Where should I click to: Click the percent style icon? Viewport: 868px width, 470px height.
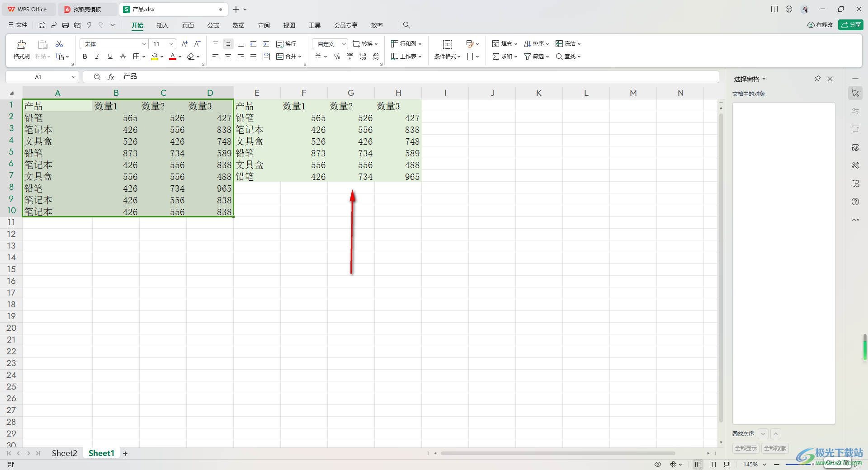click(337, 56)
